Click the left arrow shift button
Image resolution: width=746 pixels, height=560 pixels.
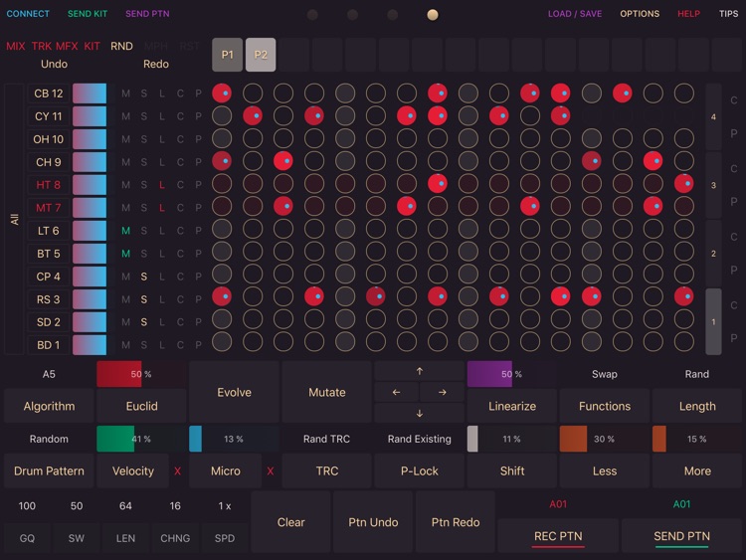click(x=396, y=393)
